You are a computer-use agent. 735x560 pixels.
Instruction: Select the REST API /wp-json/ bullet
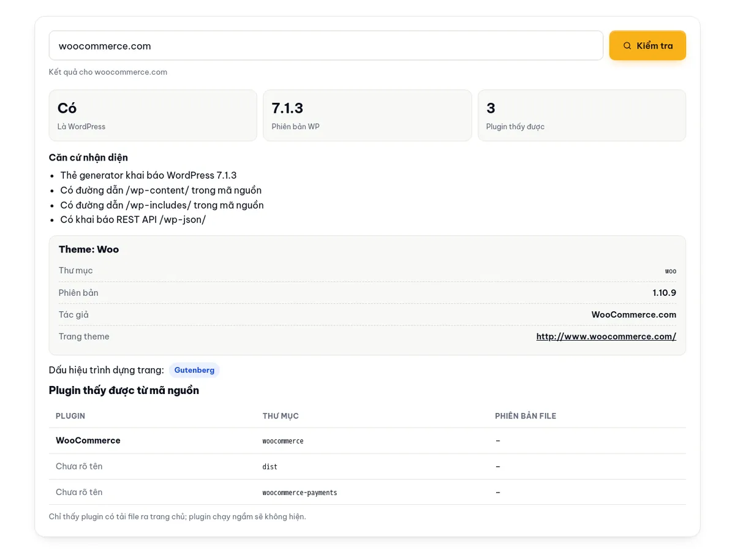(133, 219)
